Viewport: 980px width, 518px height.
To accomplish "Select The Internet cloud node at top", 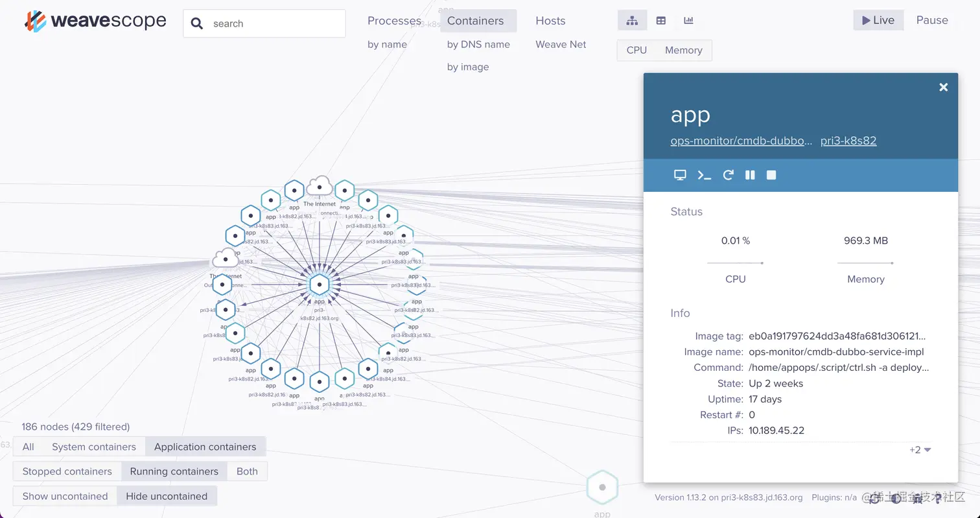I will [320, 187].
